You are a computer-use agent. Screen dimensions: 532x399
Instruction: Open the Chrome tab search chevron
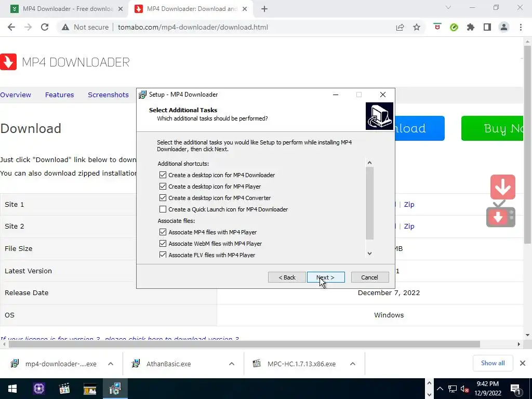point(448,7)
